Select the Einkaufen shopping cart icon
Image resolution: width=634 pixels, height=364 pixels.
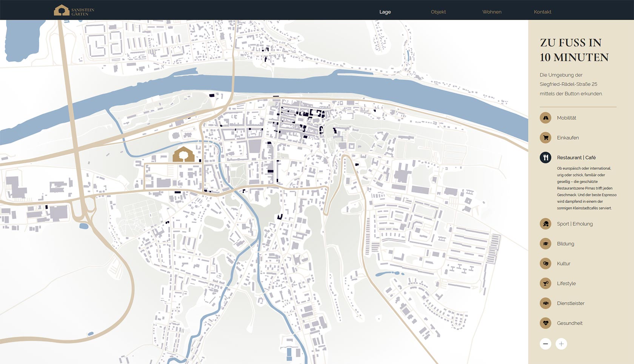point(545,138)
